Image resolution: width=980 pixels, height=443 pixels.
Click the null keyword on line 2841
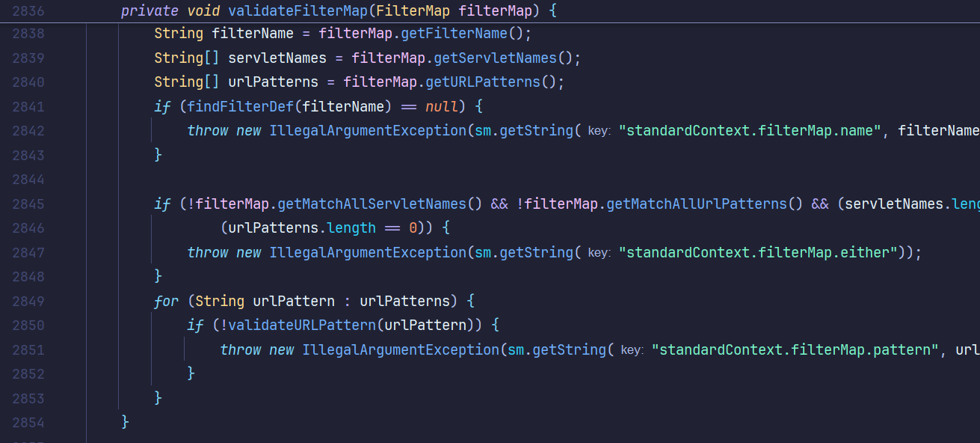[441, 106]
